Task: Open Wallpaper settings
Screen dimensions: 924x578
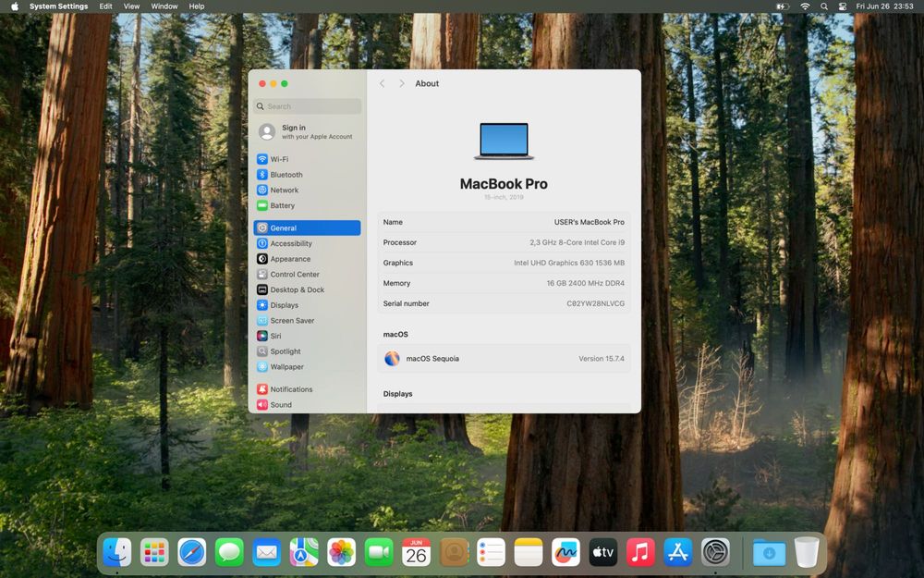Action: tap(307, 366)
